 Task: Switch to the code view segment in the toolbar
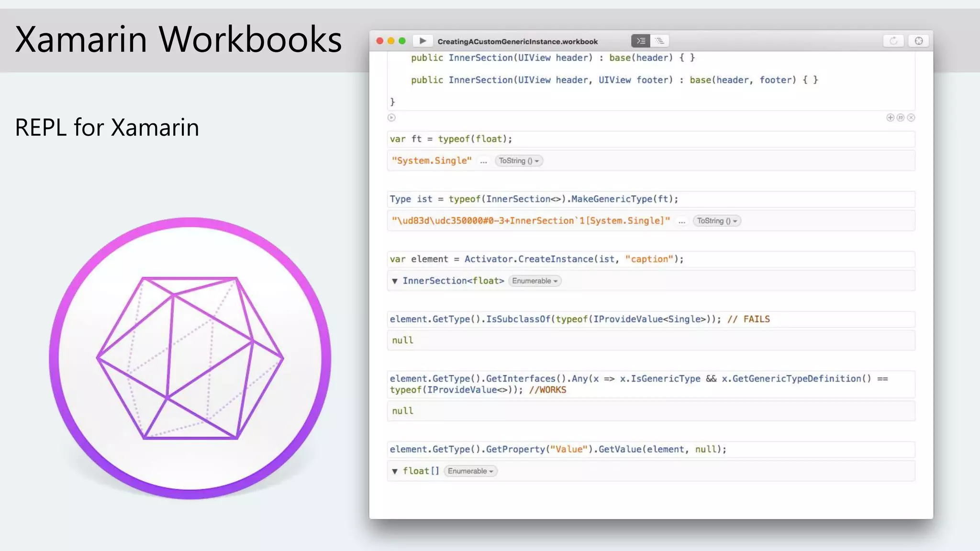641,41
